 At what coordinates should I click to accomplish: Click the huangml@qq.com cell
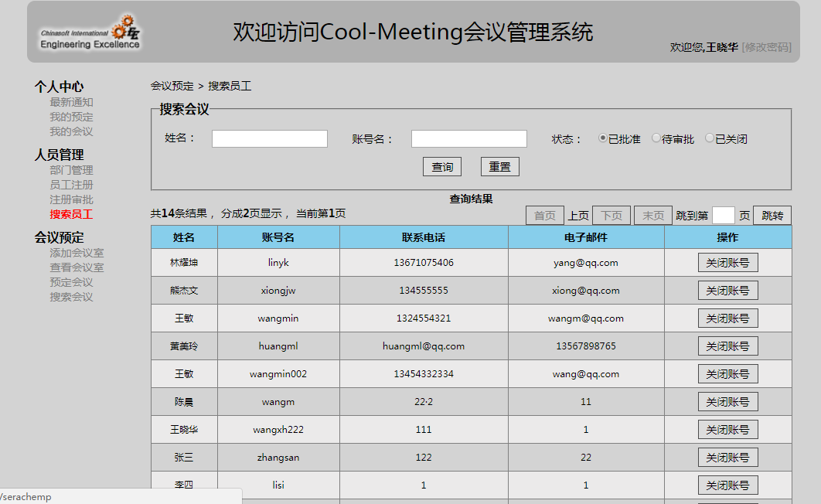[x=424, y=346]
